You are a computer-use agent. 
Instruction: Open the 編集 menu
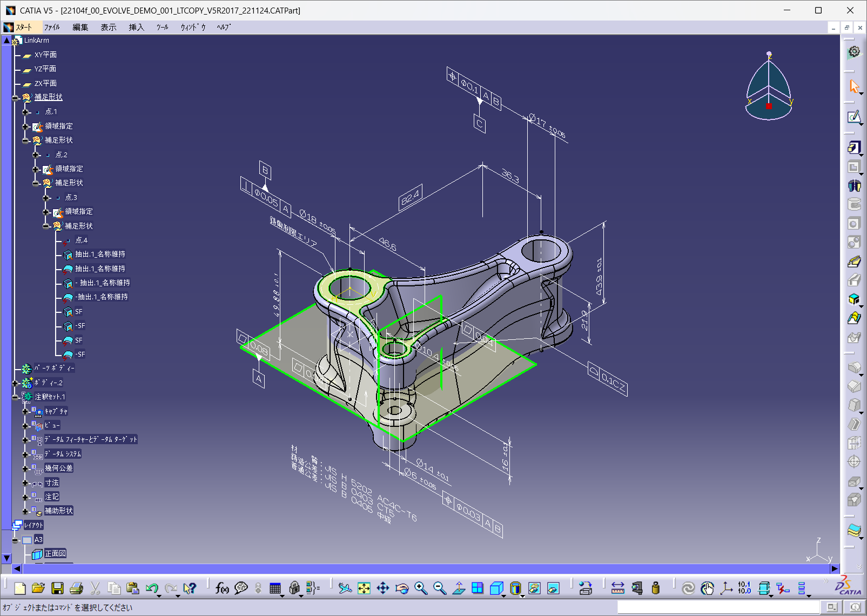click(x=80, y=27)
